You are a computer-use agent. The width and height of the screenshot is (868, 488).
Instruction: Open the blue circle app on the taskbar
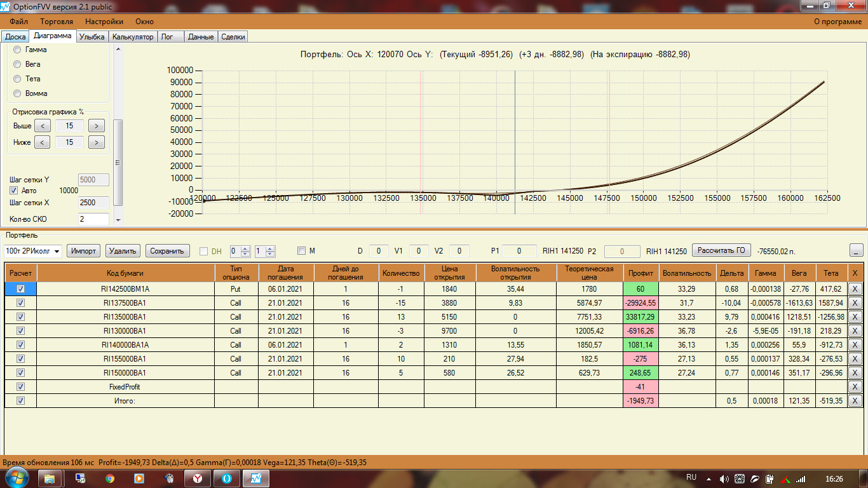[x=227, y=478]
